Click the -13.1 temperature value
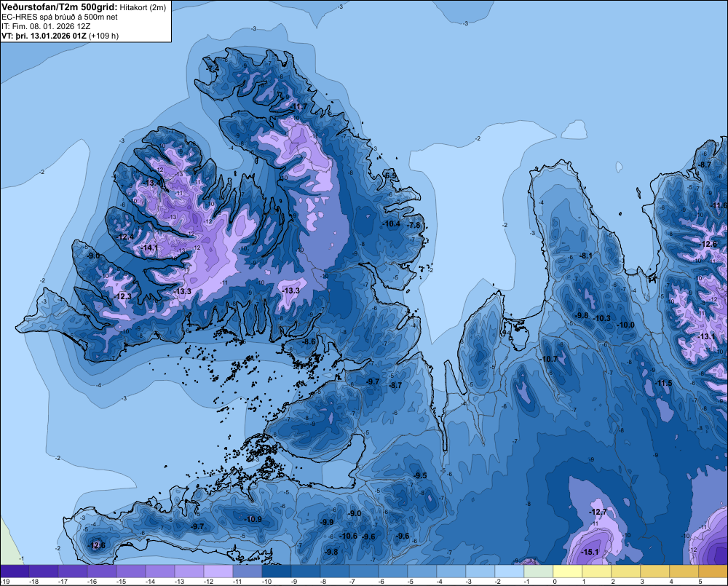The image size is (728, 586). [x=707, y=336]
